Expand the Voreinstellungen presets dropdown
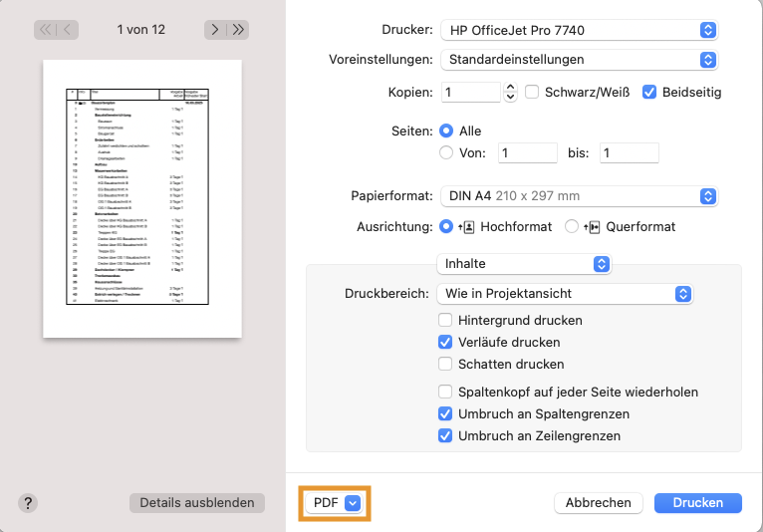Viewport: 763px width, 532px height. (x=579, y=60)
